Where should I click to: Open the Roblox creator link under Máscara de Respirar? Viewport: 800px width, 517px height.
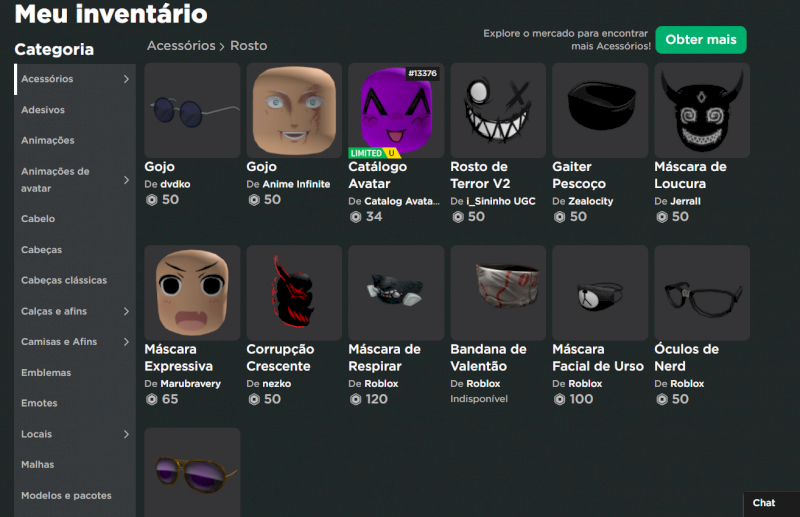381,383
